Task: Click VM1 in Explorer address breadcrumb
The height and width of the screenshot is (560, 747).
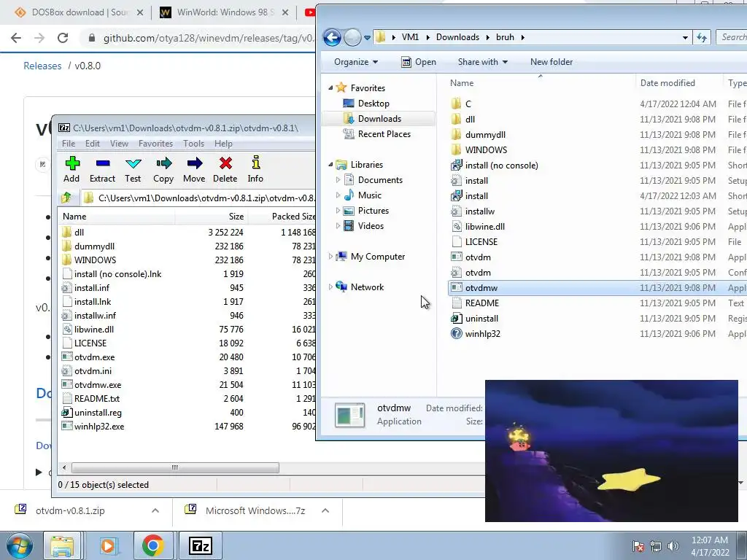Action: 410,37
